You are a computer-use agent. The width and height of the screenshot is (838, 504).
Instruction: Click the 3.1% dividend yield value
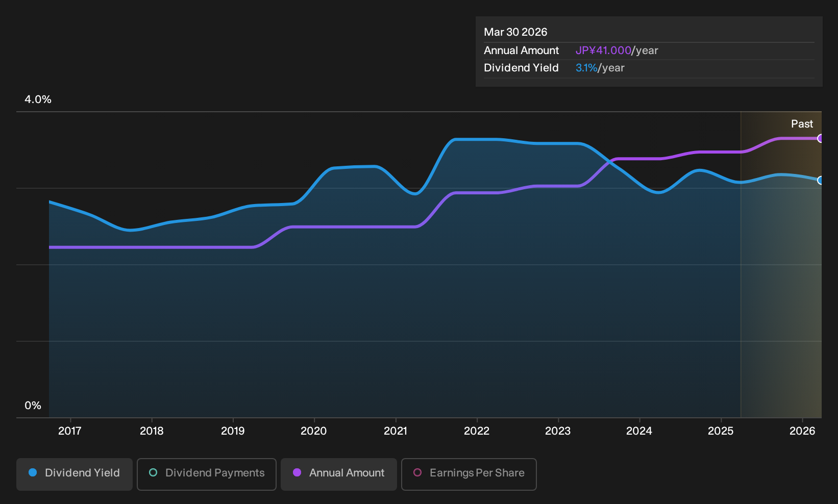[x=586, y=68]
